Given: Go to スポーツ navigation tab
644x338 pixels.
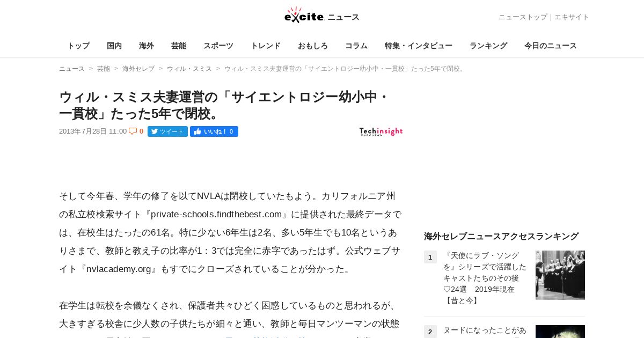Looking at the screenshot, I should pos(218,46).
